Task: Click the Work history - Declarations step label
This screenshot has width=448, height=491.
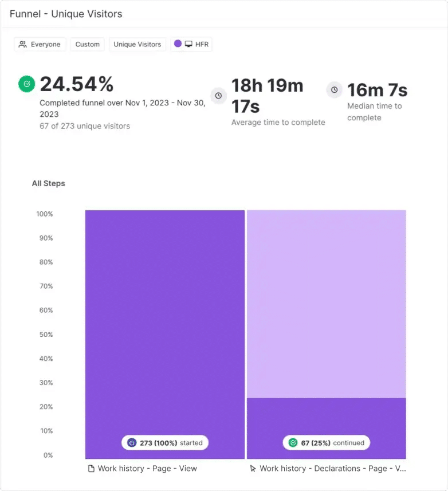Action: (333, 469)
